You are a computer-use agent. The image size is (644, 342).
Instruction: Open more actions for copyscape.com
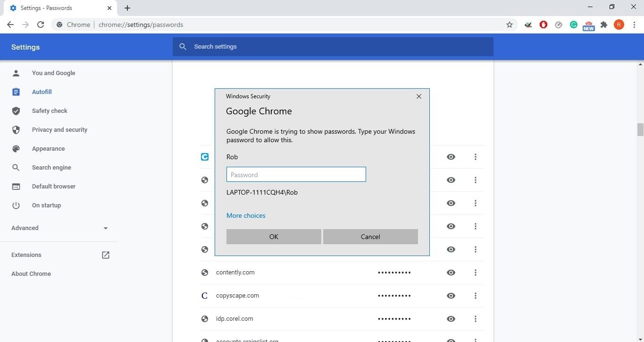tap(476, 296)
